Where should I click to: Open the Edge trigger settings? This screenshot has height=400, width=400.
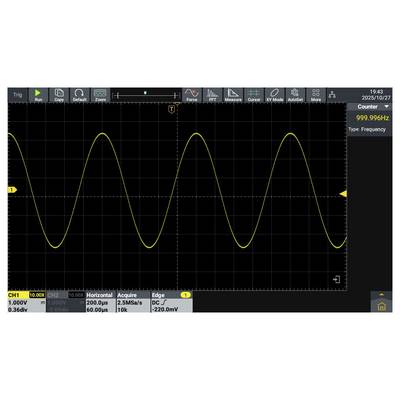pyautogui.click(x=171, y=302)
